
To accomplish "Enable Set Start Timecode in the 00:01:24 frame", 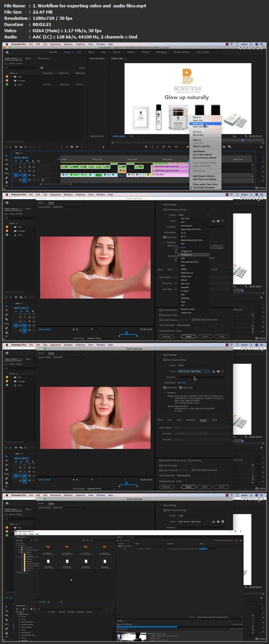I will click(160, 470).
